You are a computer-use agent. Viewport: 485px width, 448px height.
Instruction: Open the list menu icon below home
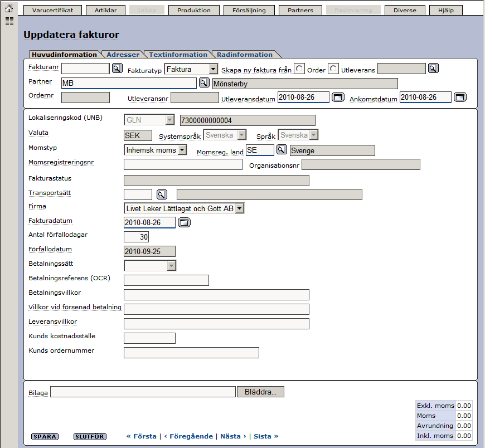[9, 21]
